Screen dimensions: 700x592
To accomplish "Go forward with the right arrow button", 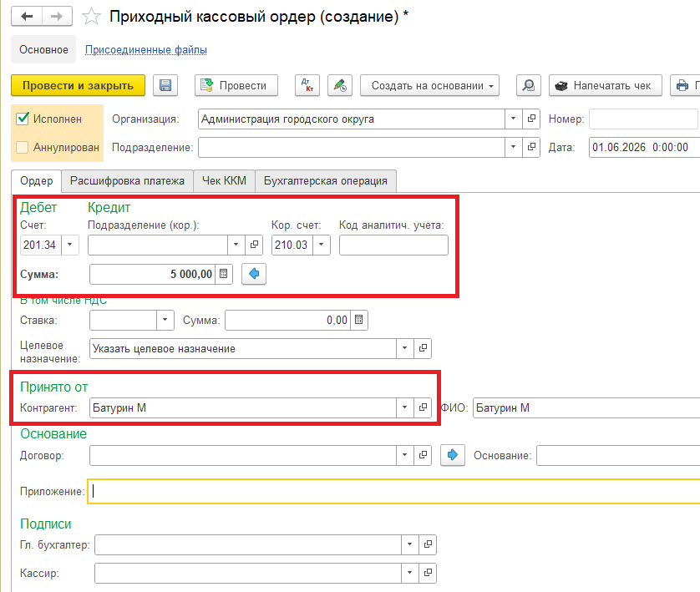I will pos(57,17).
